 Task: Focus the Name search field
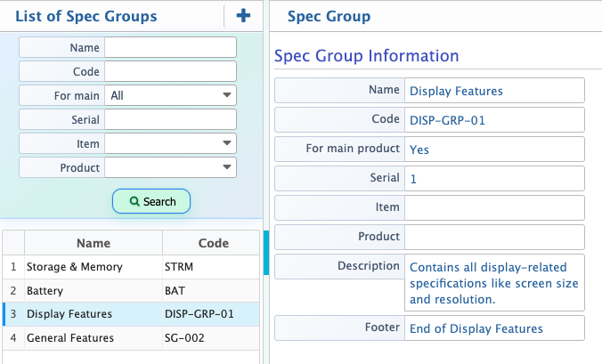(x=170, y=47)
